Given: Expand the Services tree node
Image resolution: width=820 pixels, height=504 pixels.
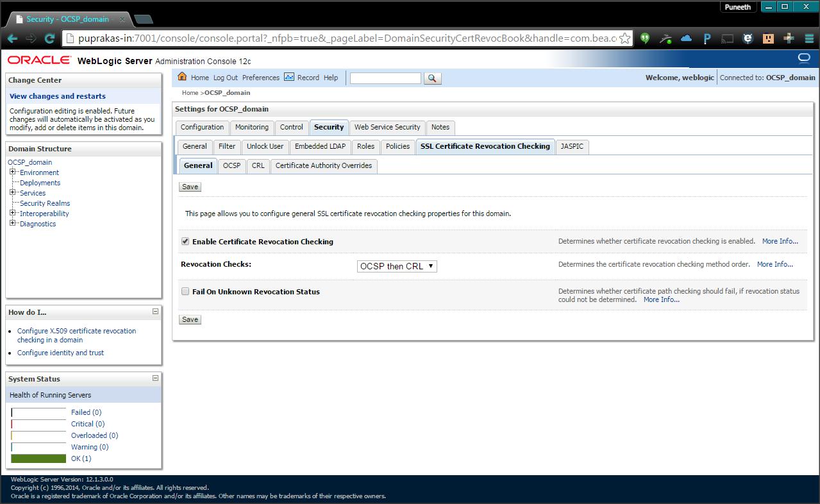Looking at the screenshot, I should pyautogui.click(x=12, y=192).
